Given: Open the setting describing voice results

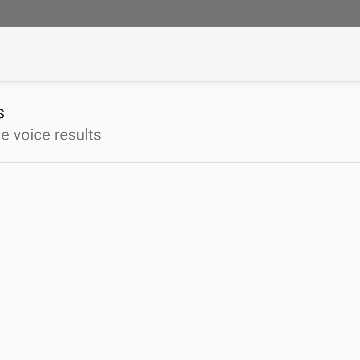Looking at the screenshot, I should (x=180, y=122).
